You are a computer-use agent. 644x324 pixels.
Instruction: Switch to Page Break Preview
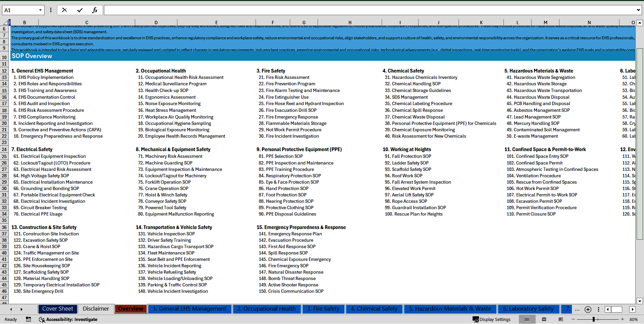pos(561,319)
